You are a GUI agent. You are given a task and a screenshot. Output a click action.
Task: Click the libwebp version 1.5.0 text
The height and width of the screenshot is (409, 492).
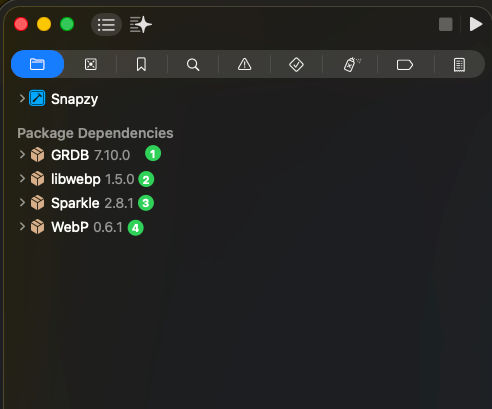120,179
